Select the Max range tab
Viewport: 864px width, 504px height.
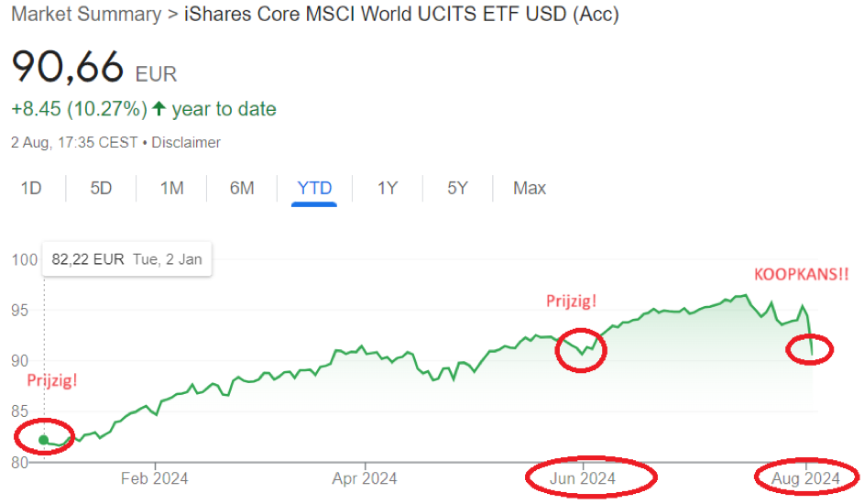coord(530,188)
